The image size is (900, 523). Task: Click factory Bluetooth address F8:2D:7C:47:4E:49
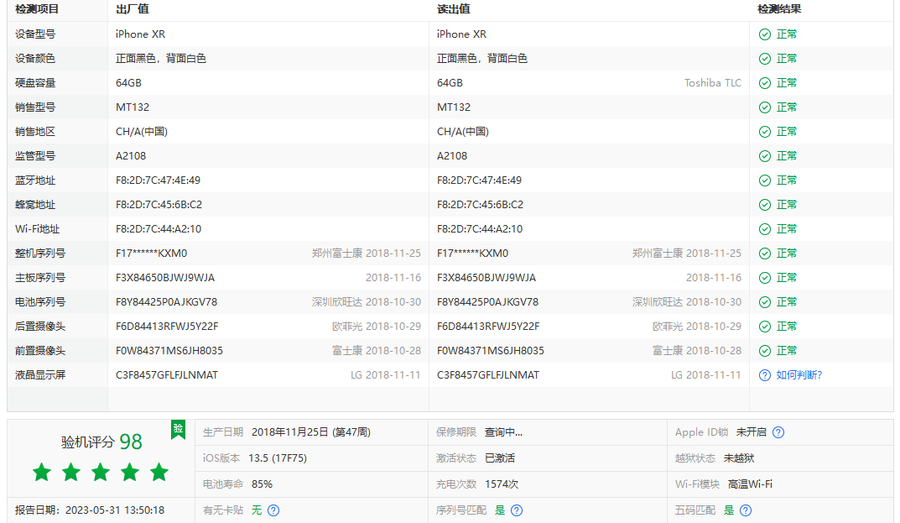158,181
